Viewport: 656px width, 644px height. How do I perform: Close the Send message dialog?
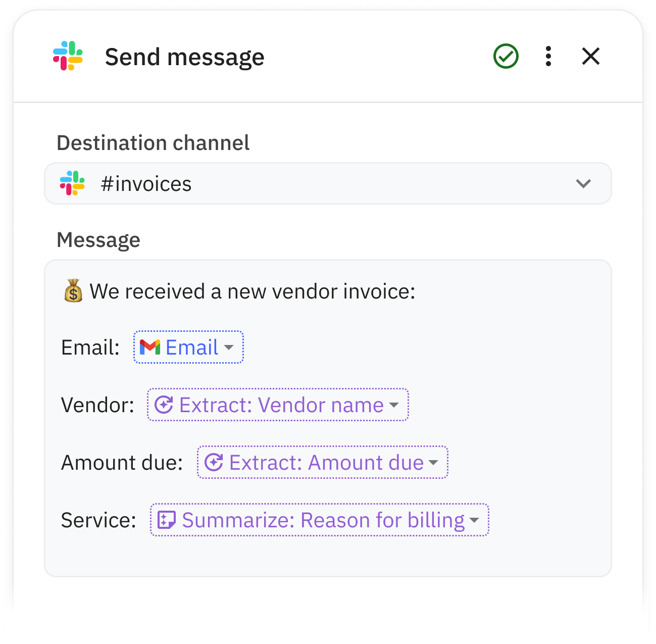click(590, 56)
